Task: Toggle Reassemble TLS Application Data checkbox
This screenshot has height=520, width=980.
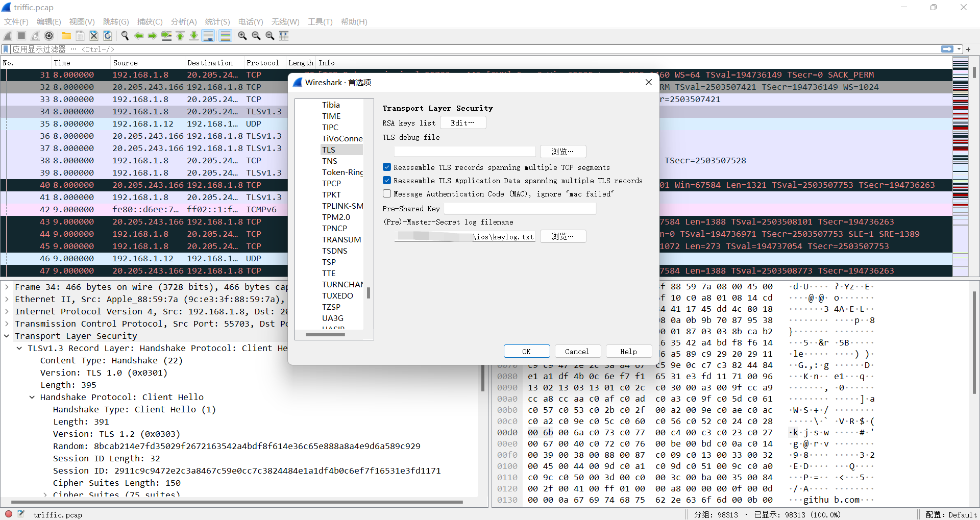Action: [387, 180]
